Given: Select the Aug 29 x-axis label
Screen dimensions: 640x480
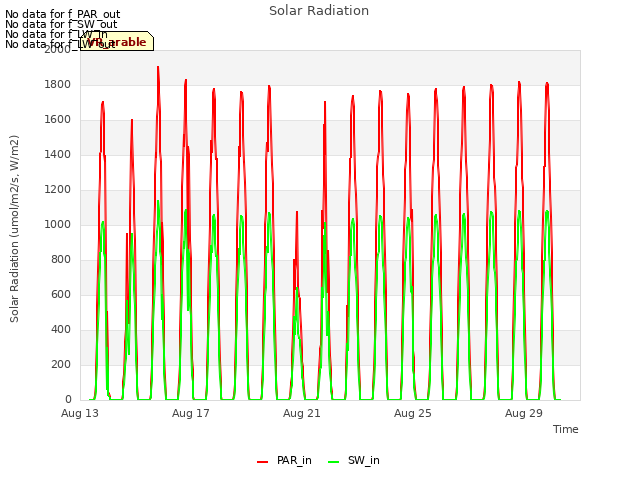Looking at the screenshot, I should point(524,413).
